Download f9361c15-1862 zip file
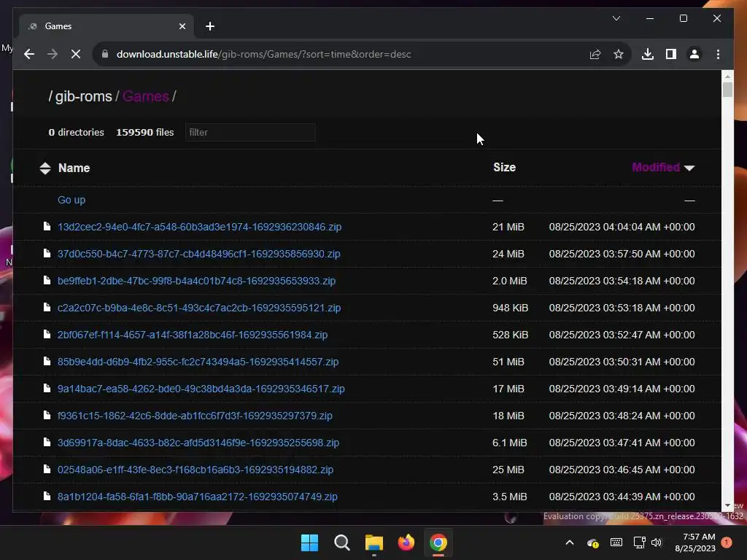Screen dimensions: 747x560 click(x=195, y=416)
